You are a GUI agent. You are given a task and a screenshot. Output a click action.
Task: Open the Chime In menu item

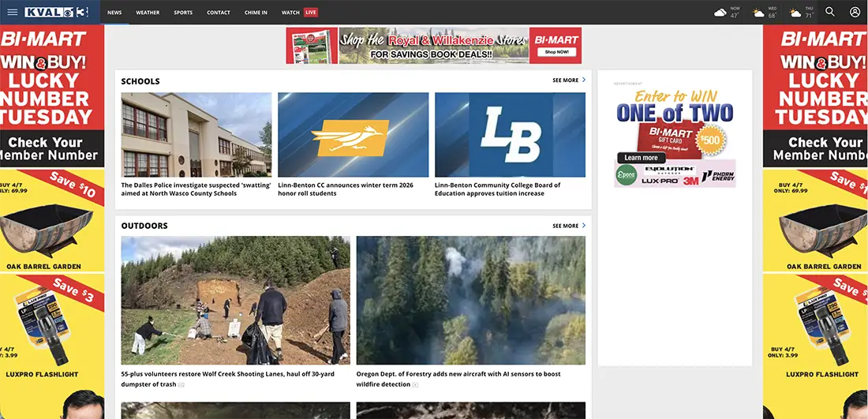click(x=256, y=12)
